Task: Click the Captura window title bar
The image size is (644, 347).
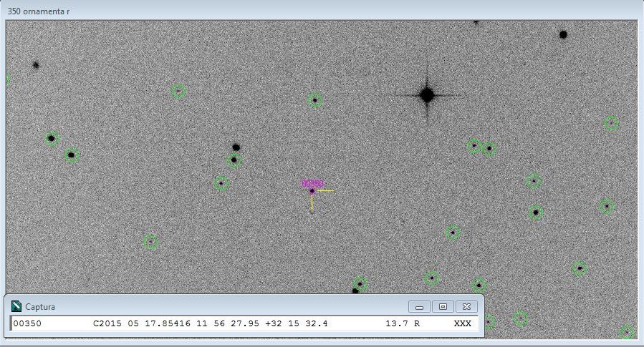Action: 215,306
